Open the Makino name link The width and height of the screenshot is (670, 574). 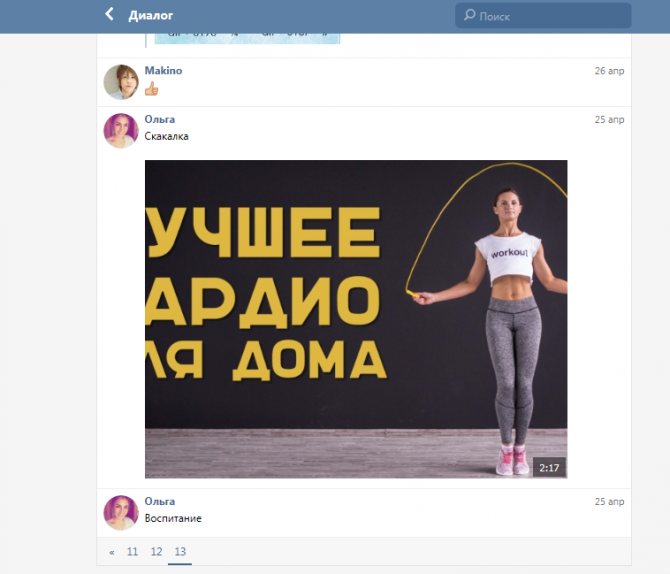pyautogui.click(x=163, y=71)
